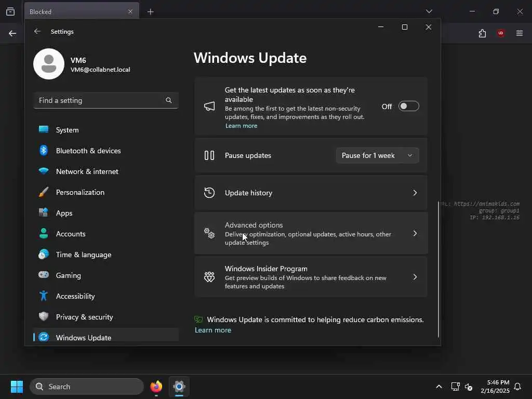Open the Pause for 1 week dropdown
532x399 pixels.
pyautogui.click(x=377, y=155)
